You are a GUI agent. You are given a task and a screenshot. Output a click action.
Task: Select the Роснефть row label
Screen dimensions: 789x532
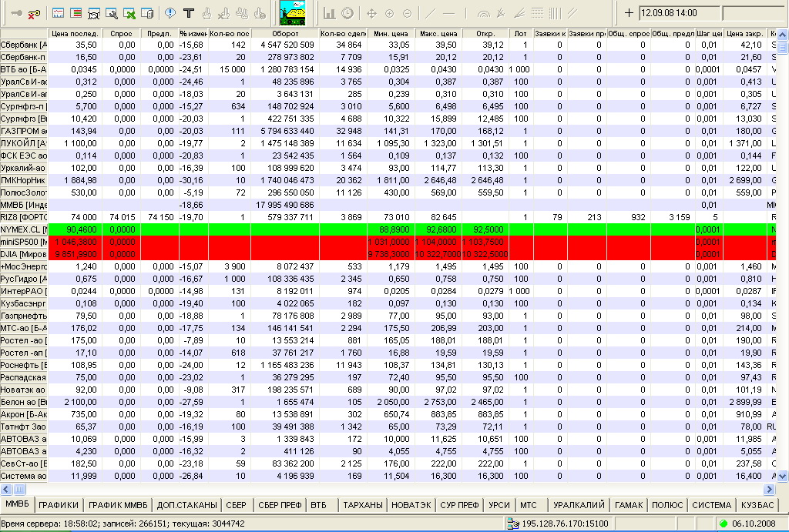(x=24, y=365)
